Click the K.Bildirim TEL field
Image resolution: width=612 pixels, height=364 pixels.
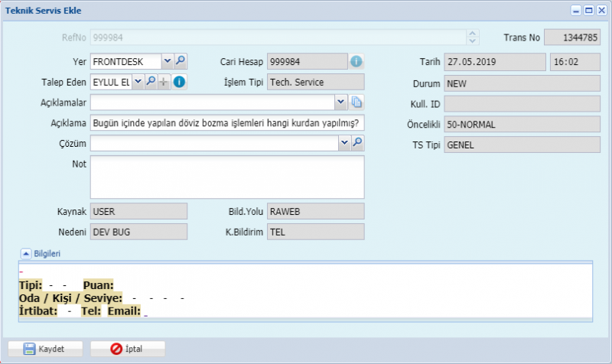pyautogui.click(x=315, y=232)
